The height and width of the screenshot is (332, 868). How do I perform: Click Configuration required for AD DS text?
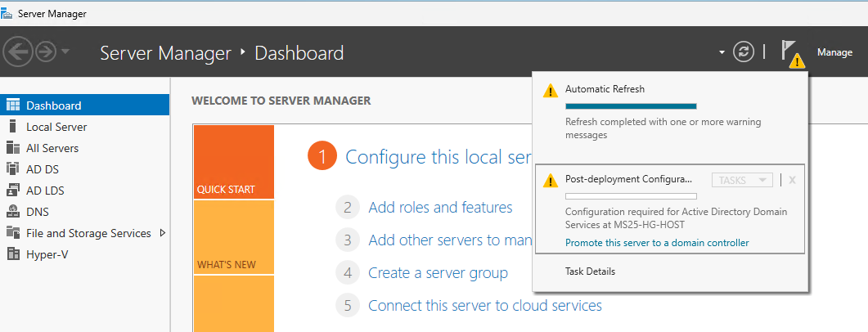pyautogui.click(x=676, y=218)
